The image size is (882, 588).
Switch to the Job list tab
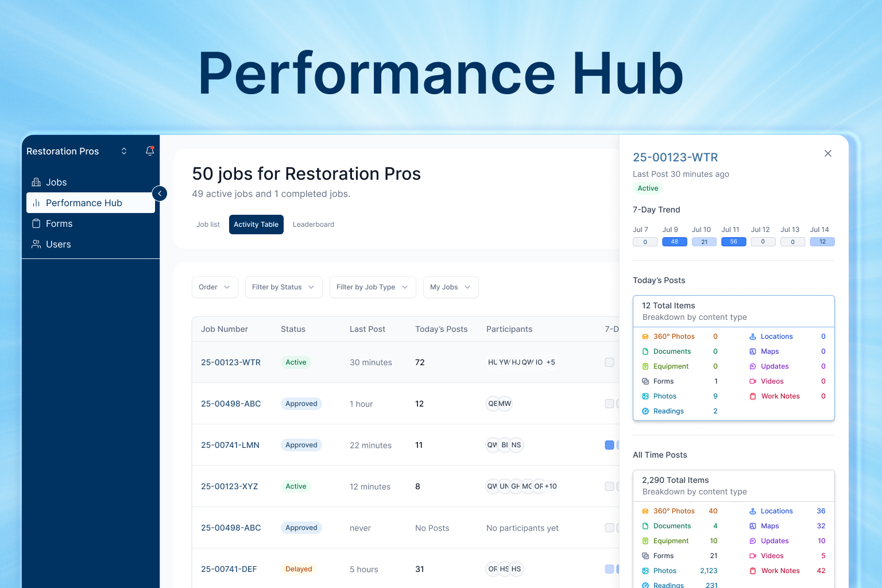[x=208, y=225]
